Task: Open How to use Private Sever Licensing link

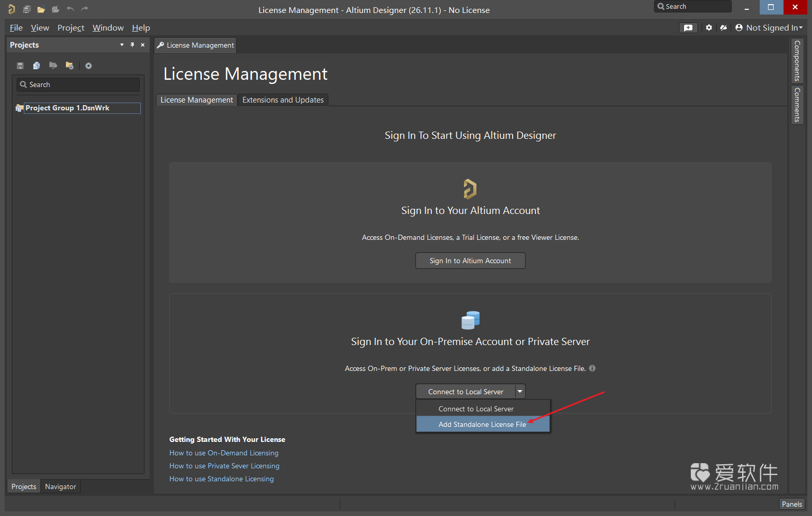Action: coord(224,466)
